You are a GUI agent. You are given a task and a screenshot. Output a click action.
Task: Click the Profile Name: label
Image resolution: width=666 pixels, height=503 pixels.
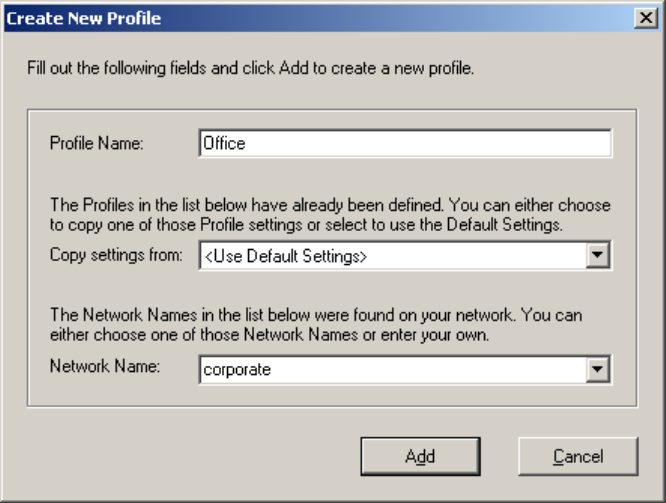pyautogui.click(x=97, y=143)
